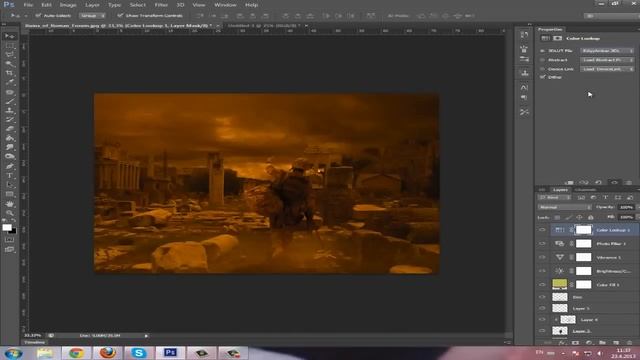Open the Load Abstract Profile dropdown
Viewport: 640px width, 360px height.
(x=607, y=60)
